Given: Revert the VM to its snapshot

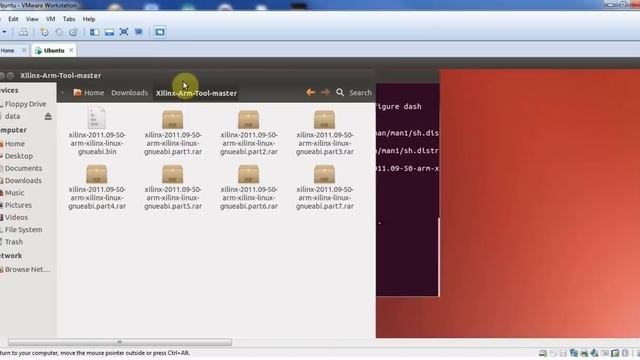Looking at the screenshot, I should click(59, 32).
